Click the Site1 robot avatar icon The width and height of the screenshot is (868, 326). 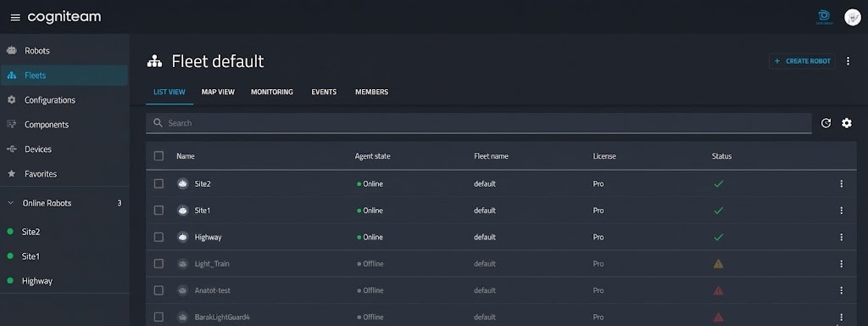[183, 211]
